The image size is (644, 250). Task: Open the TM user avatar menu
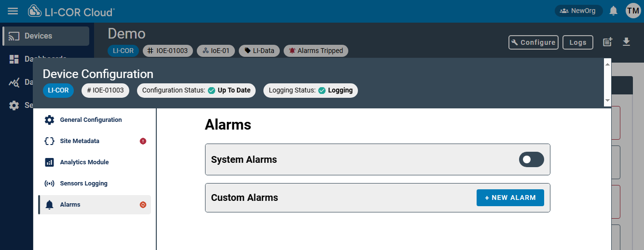click(633, 11)
